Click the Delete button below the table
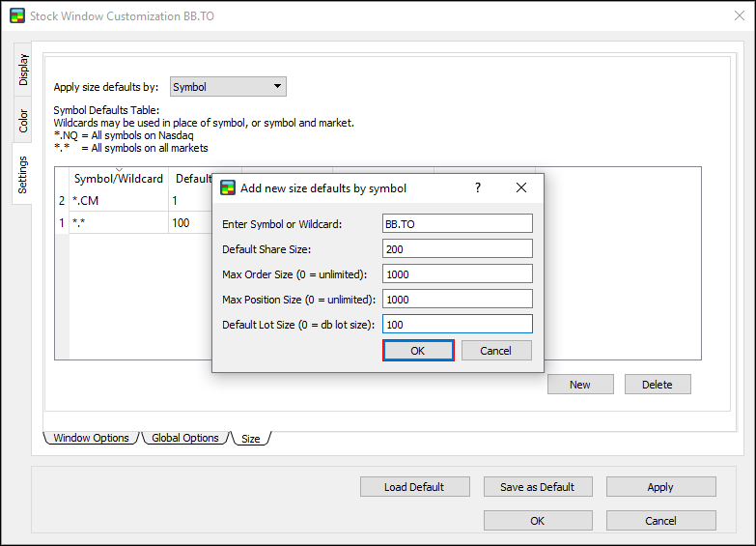This screenshot has height=546, width=756. pos(657,385)
